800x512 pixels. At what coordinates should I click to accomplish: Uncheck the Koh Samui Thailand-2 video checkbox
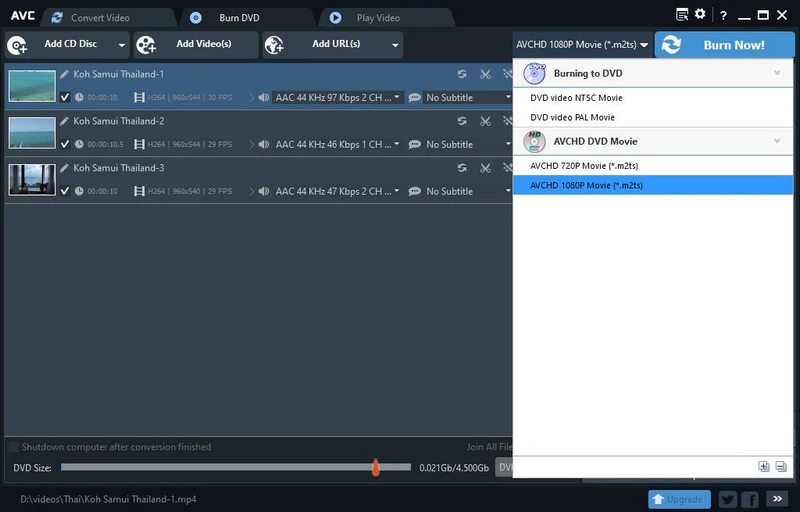[x=65, y=144]
